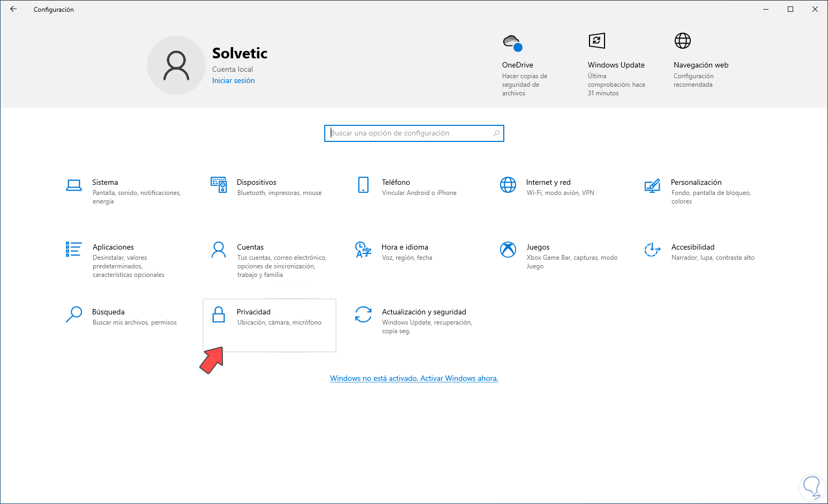This screenshot has height=504, width=828.
Task: Open the Aplicaciones title
Action: 113,247
